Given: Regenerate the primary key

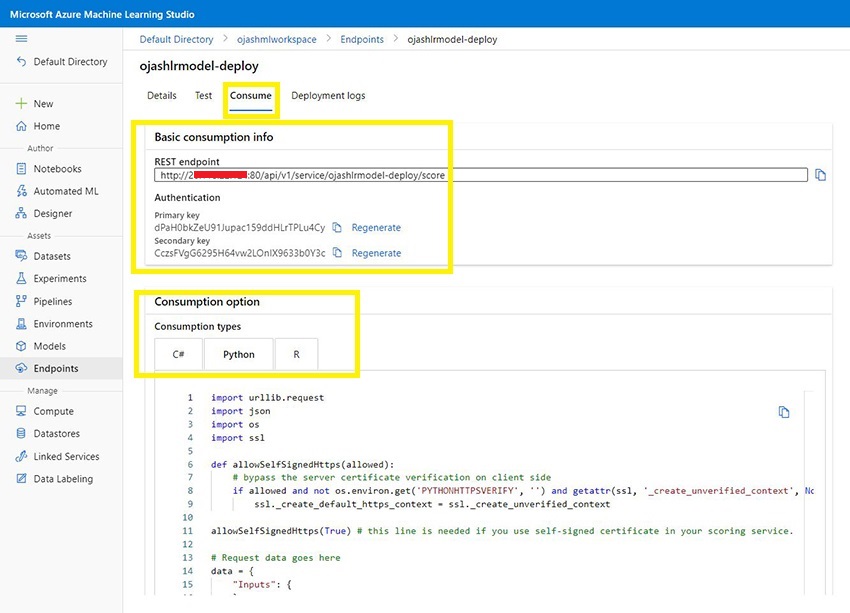Looking at the screenshot, I should coord(376,228).
